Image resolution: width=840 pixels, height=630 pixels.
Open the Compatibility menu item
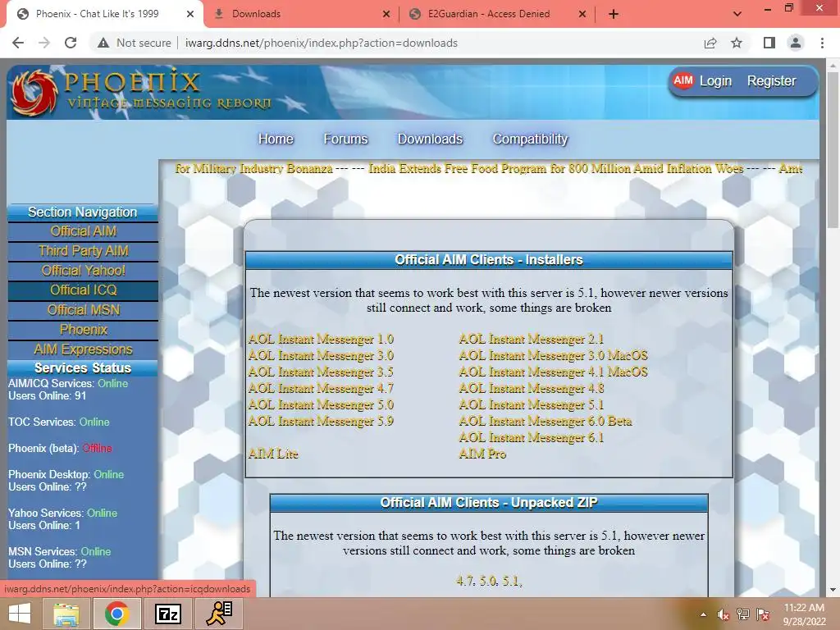(530, 139)
